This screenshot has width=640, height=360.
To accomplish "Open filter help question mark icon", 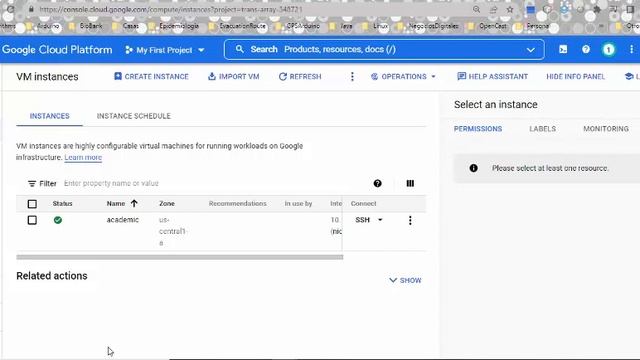I will (x=378, y=183).
